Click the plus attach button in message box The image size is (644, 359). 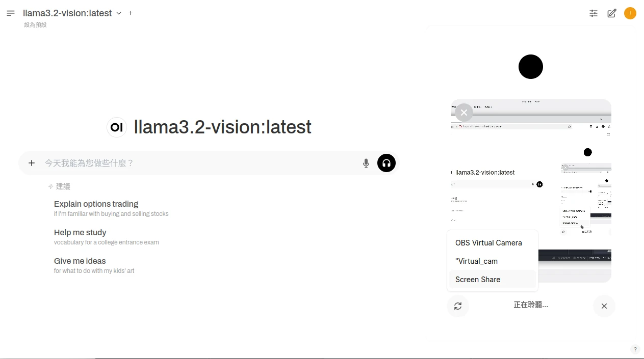32,163
